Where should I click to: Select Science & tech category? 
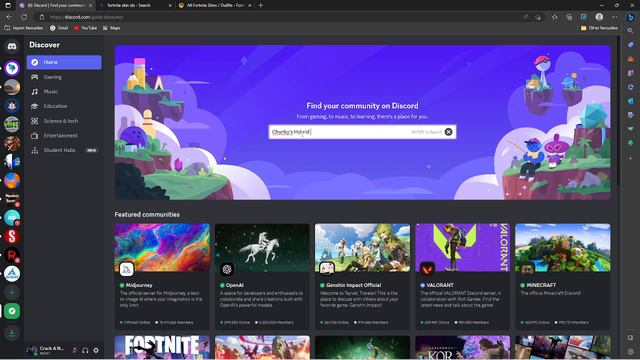click(x=64, y=121)
